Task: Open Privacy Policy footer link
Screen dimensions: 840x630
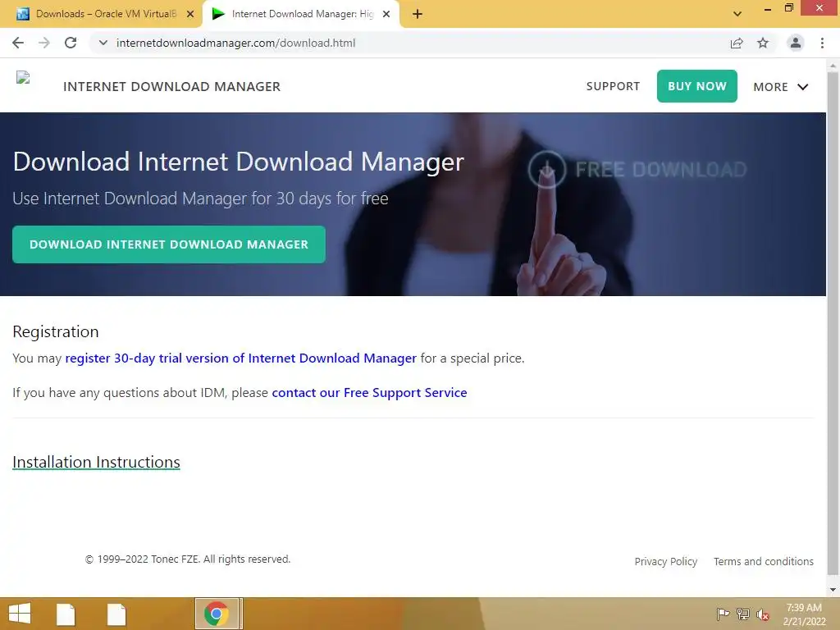Action: click(666, 561)
